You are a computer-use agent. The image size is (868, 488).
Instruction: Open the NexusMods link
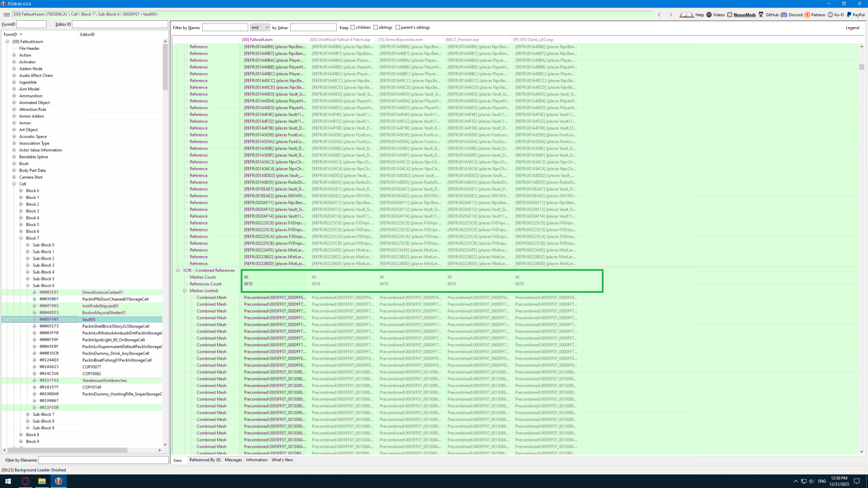pos(744,14)
